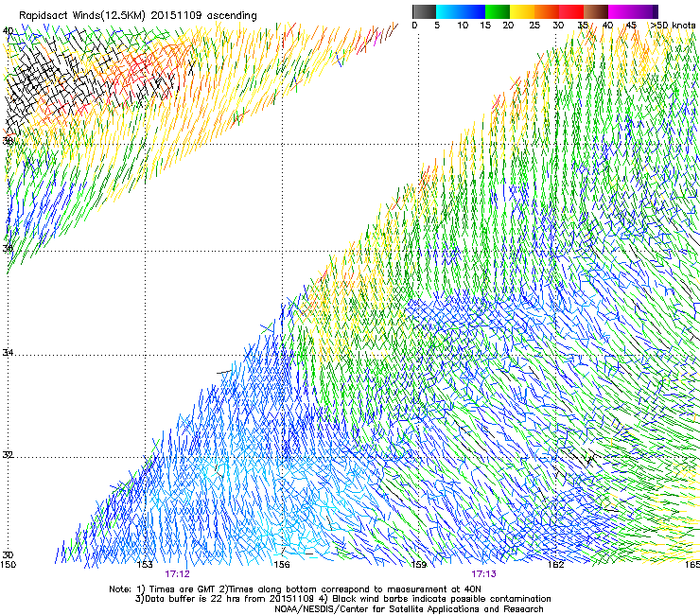Select the brown 35-40 knots color segment
This screenshot has width=700, height=615.
coord(596,11)
